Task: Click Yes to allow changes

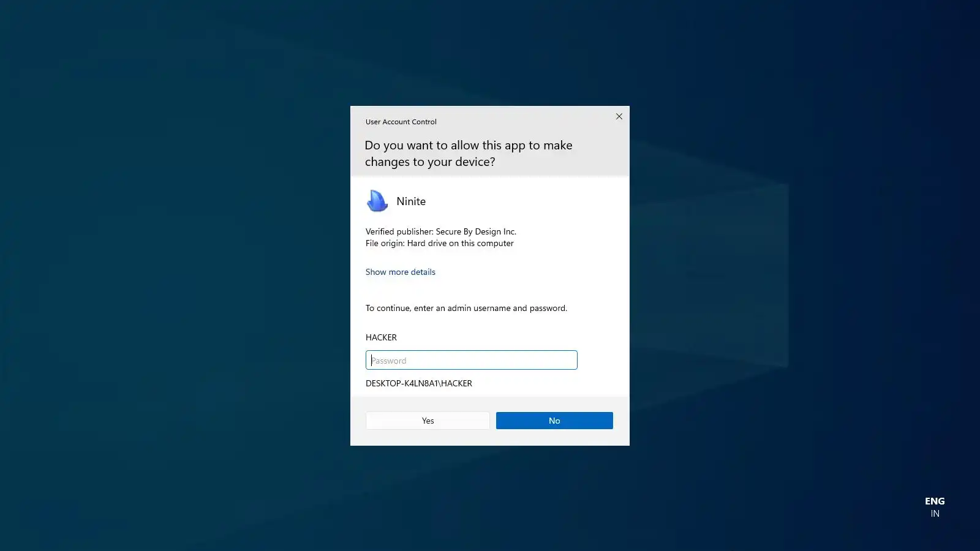Action: [x=428, y=421]
